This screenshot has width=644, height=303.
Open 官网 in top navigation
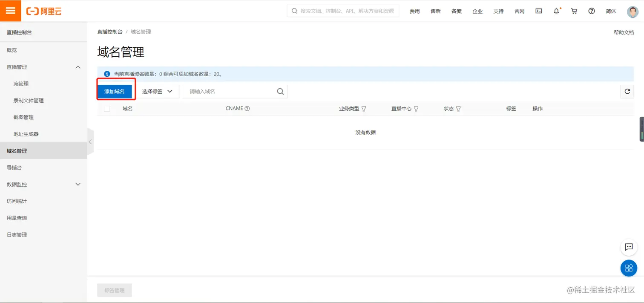519,12
